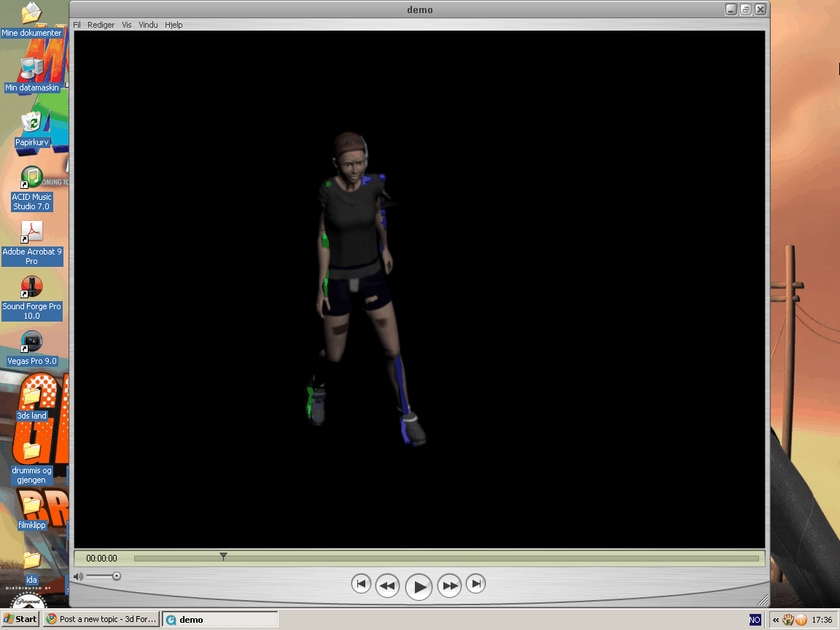Select the Vegas Pro 9.0 shortcut
Image resolution: width=840 pixels, height=630 pixels.
31,349
